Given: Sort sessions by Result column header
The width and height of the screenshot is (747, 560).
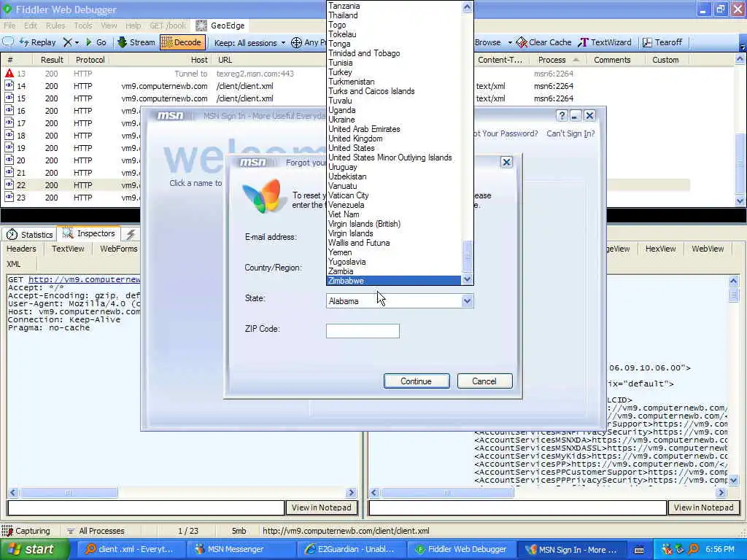Looking at the screenshot, I should pos(52,60).
